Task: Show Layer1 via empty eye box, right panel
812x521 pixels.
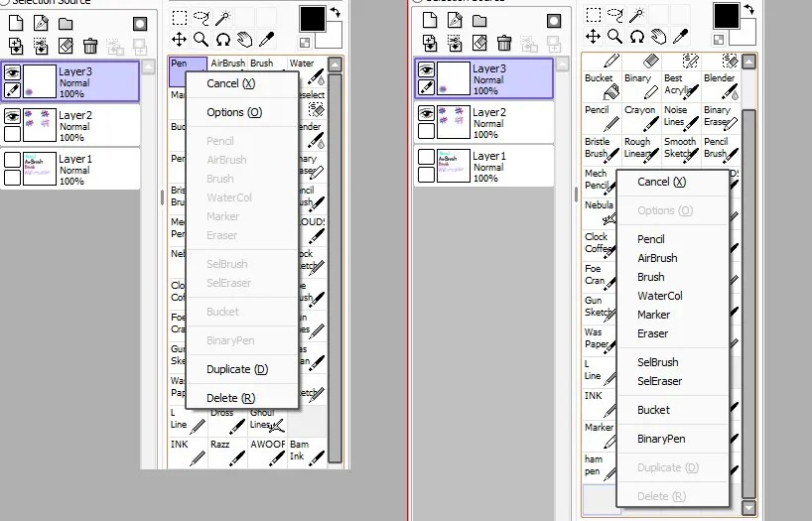Action: pyautogui.click(x=426, y=157)
